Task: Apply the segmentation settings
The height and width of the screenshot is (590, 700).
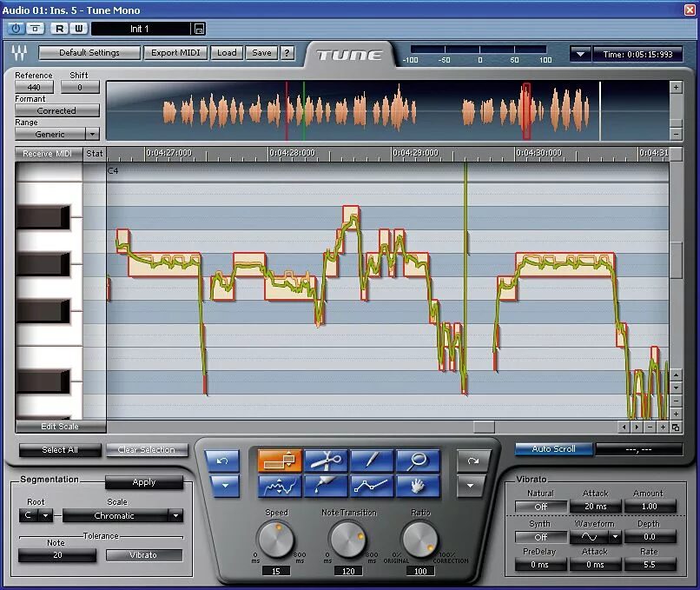Action: point(144,482)
